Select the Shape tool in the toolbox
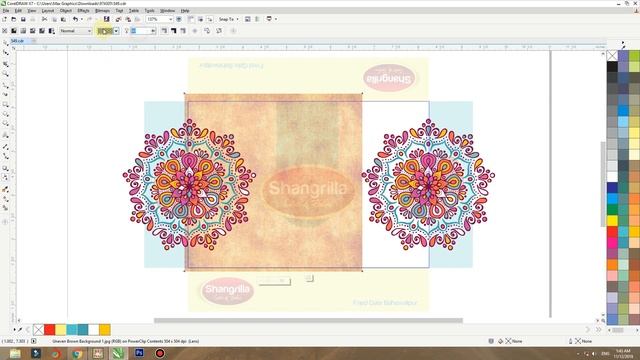Viewport: 640px width, 360px height. point(5,53)
